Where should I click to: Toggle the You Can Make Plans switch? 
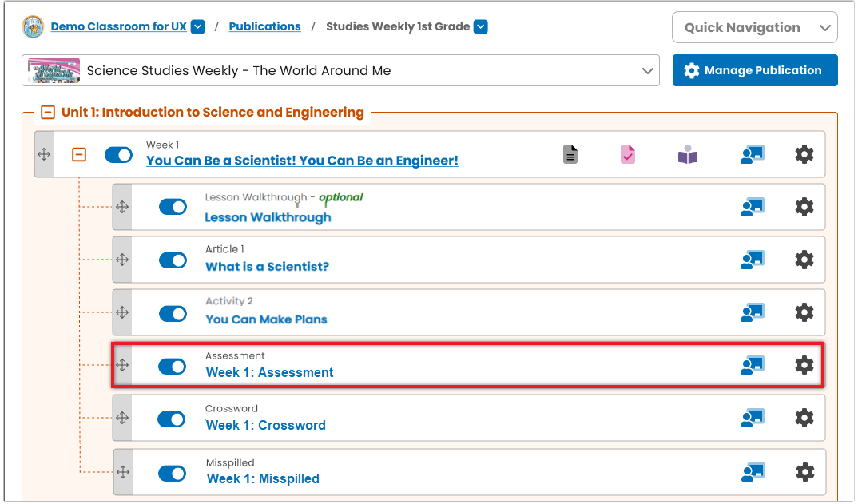[173, 314]
